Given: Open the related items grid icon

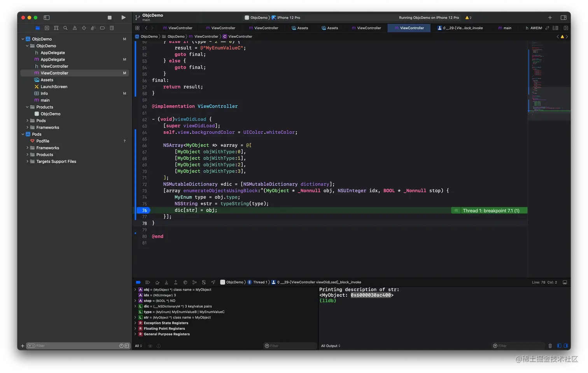Looking at the screenshot, I should click(137, 28).
